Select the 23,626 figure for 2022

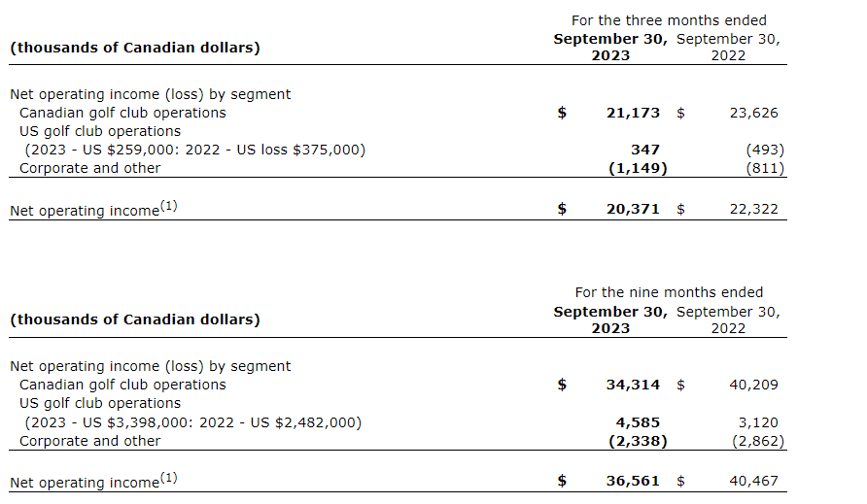(753, 113)
